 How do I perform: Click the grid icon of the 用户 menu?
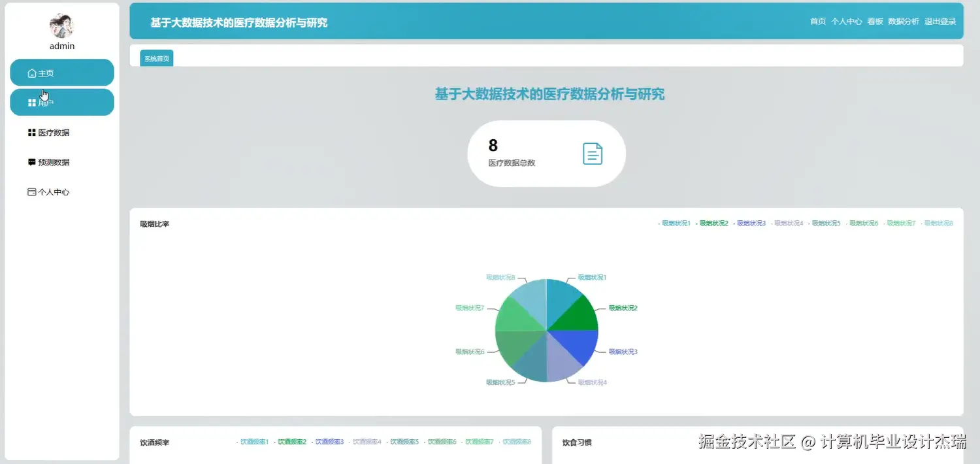(31, 103)
